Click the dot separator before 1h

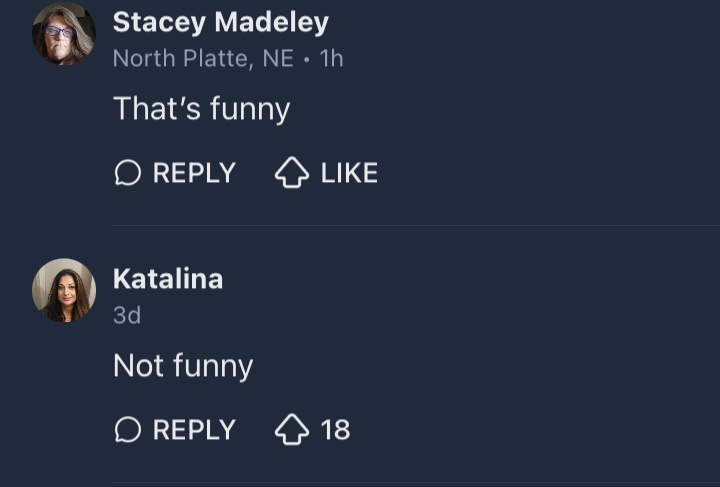click(306, 58)
